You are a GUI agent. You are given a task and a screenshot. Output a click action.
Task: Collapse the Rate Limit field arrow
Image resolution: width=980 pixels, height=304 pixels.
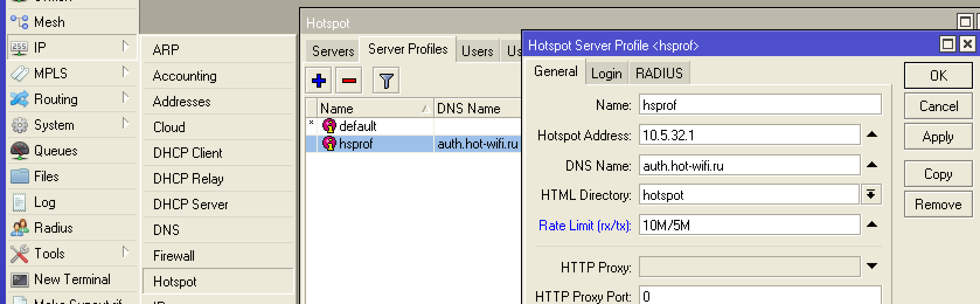(x=872, y=224)
